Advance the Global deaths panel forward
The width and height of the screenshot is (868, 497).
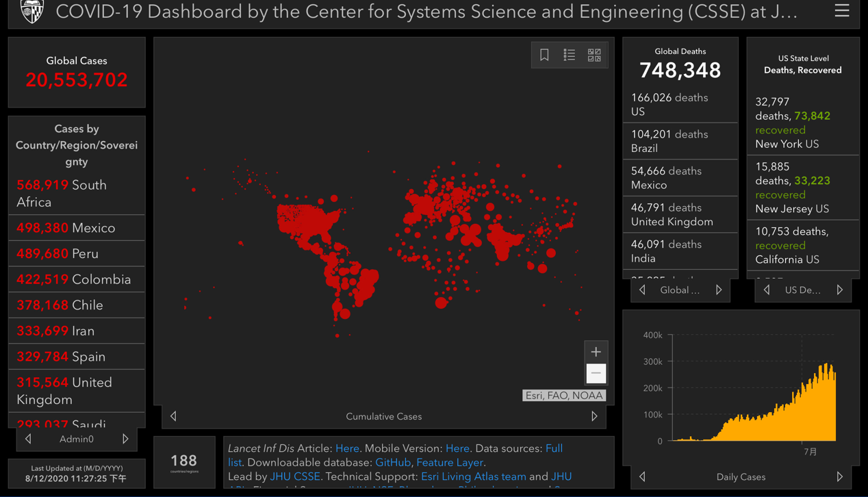point(719,290)
